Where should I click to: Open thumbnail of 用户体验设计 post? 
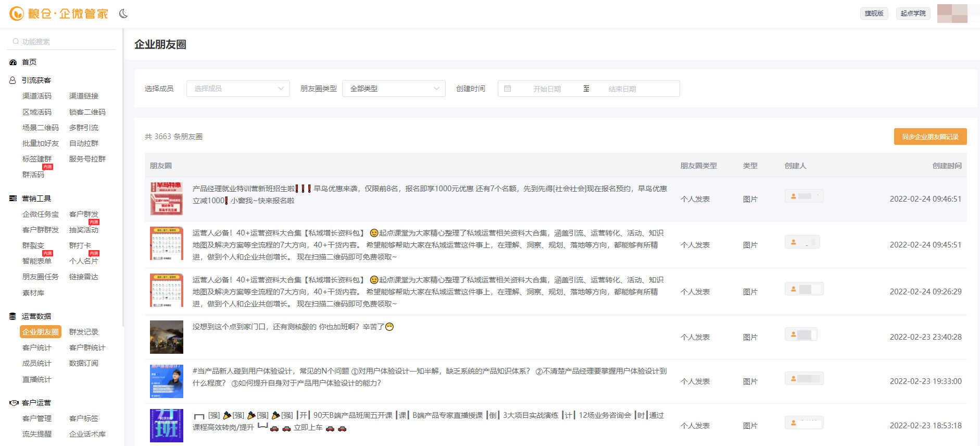pos(167,381)
